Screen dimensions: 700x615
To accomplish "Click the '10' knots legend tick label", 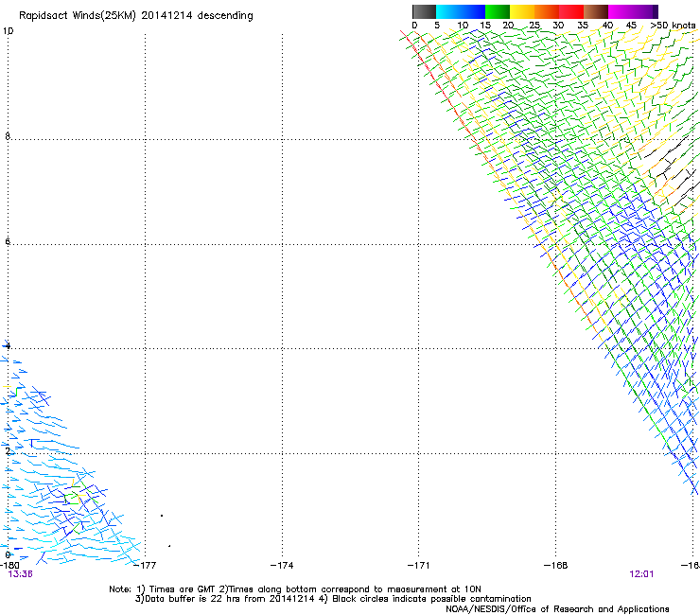I will pos(463,25).
